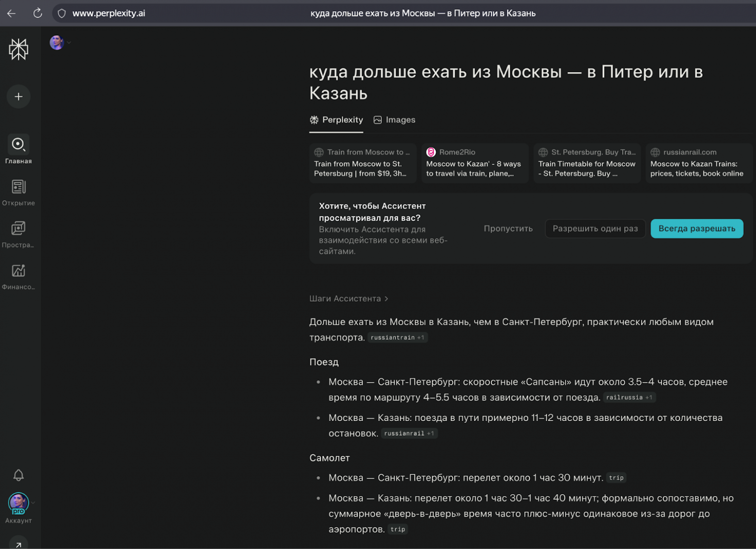Open the Rome2Rio source card

click(x=474, y=163)
